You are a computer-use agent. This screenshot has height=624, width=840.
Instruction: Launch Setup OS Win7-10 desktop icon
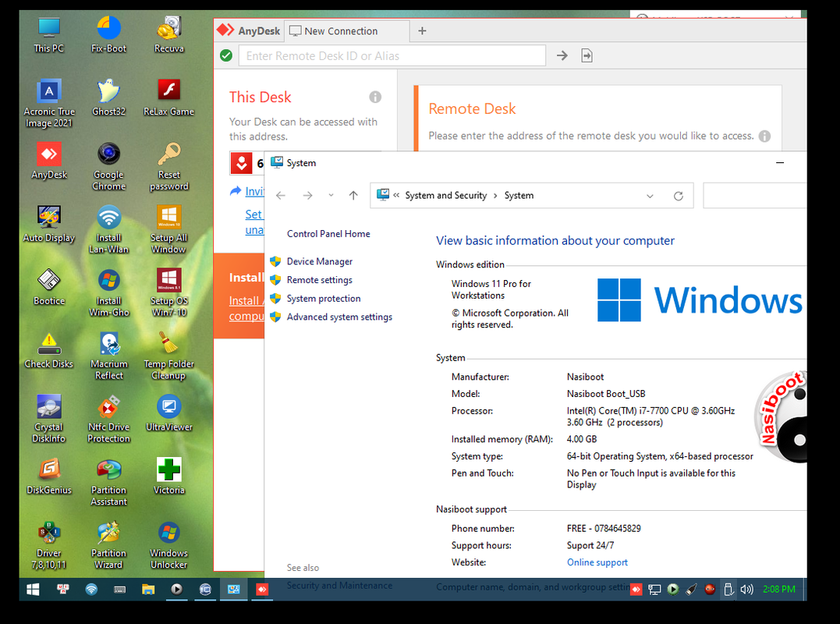168,293
